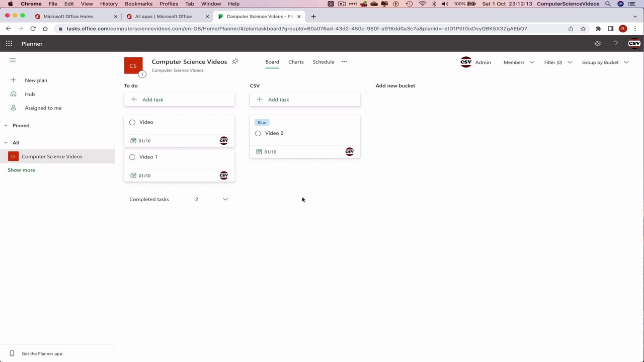The width and height of the screenshot is (644, 362).
Task: Open the app launcher waffle icon
Action: 9,44
